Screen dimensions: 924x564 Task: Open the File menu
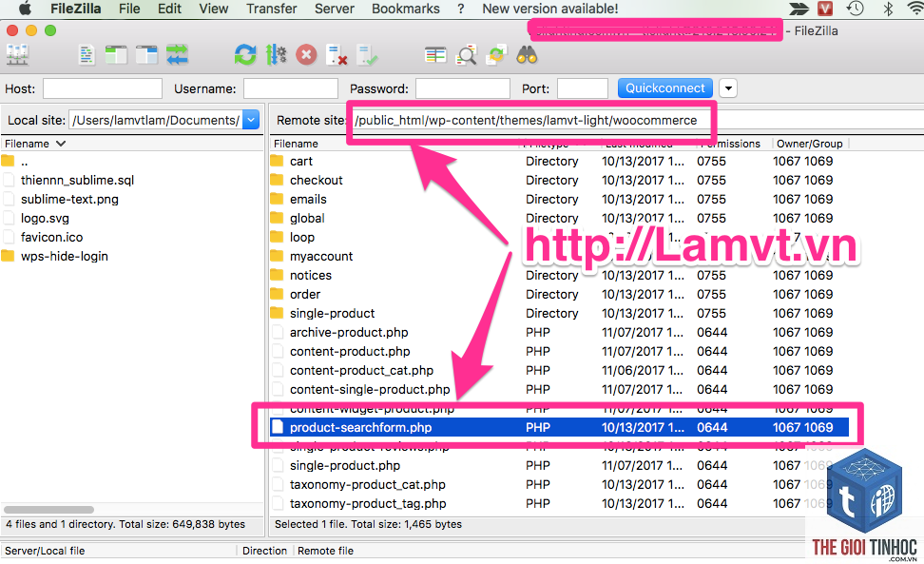pos(129,9)
